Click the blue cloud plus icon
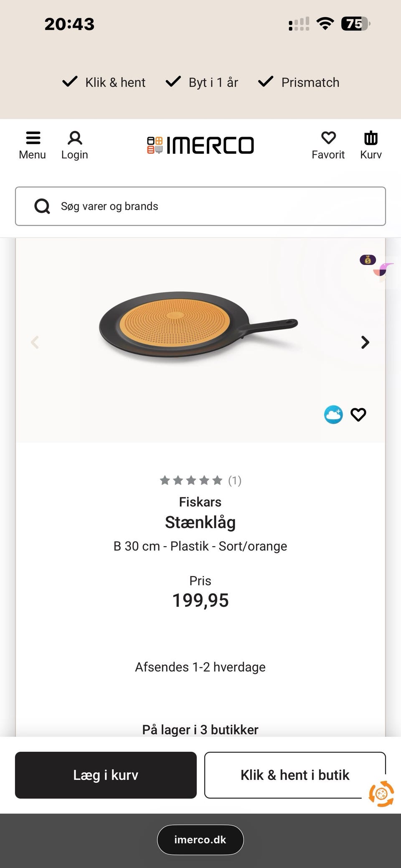 click(333, 415)
